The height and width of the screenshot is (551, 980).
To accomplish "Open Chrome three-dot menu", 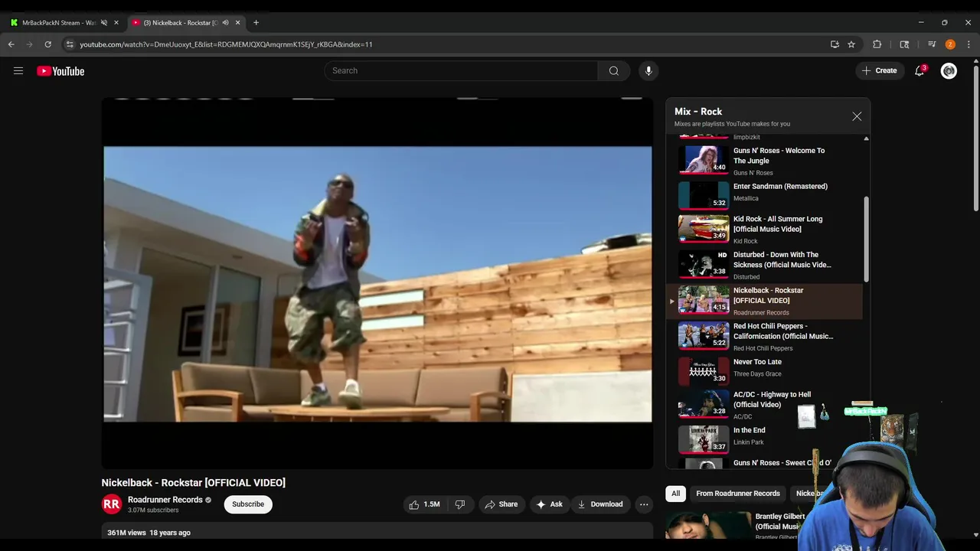I will 969,44.
